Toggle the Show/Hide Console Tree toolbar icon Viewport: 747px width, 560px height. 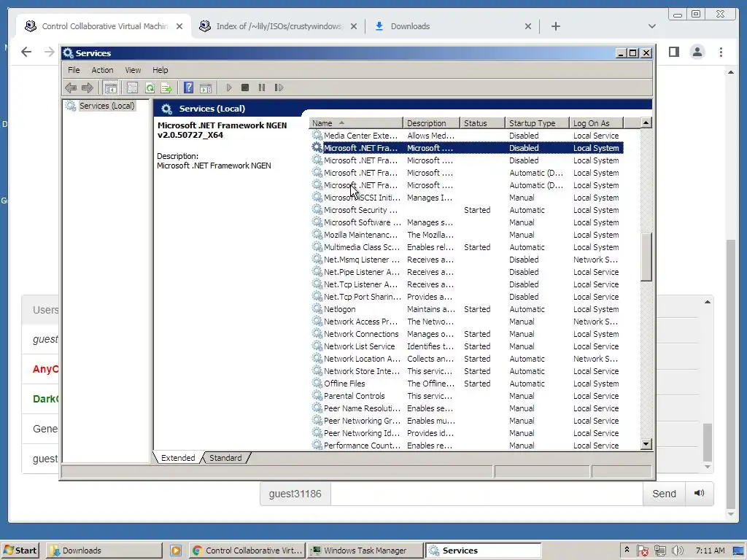pyautogui.click(x=111, y=87)
